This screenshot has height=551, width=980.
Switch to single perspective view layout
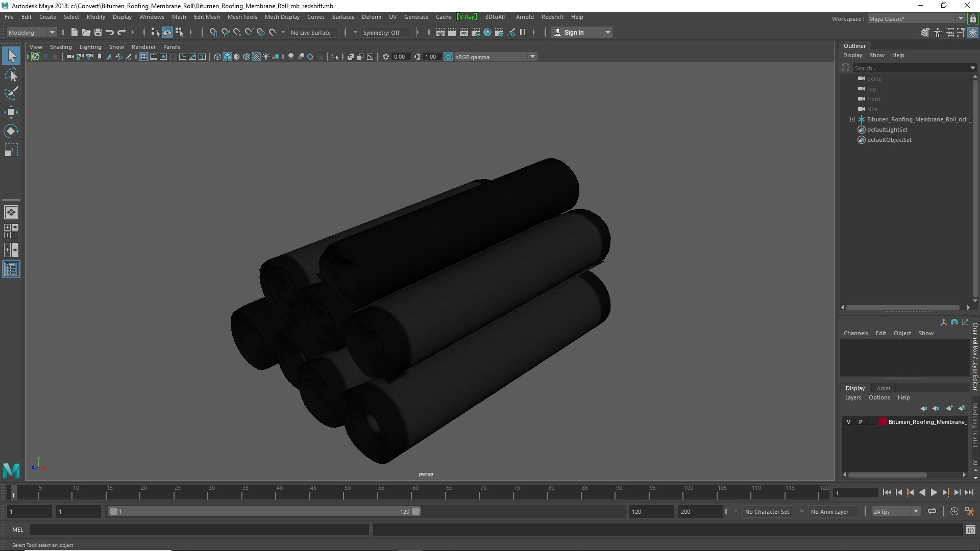[x=11, y=212]
